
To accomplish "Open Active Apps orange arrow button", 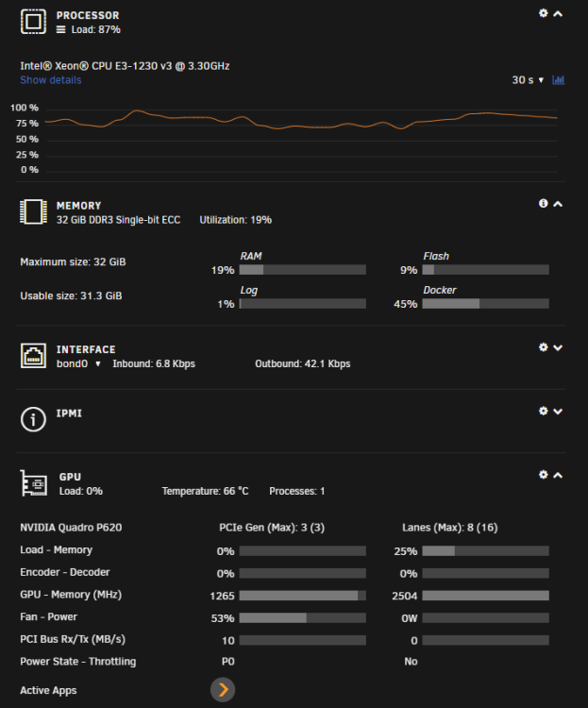I will click(223, 689).
